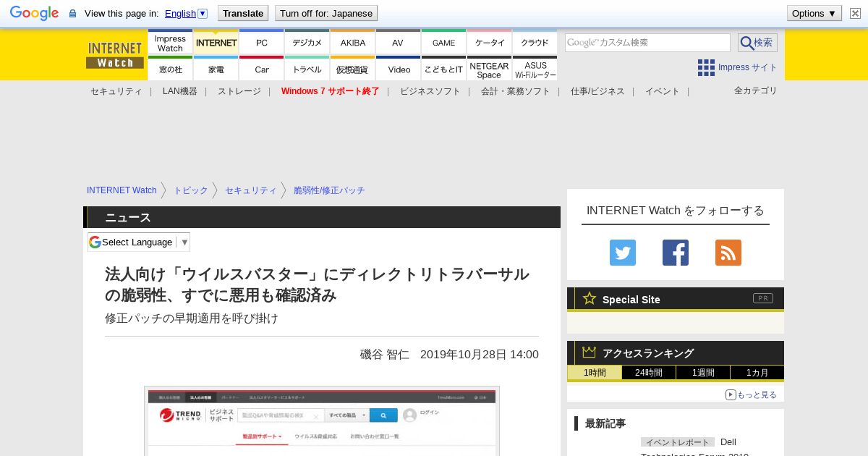This screenshot has height=456, width=868.
Task: Open the デジカメ site tab
Action: click(307, 43)
